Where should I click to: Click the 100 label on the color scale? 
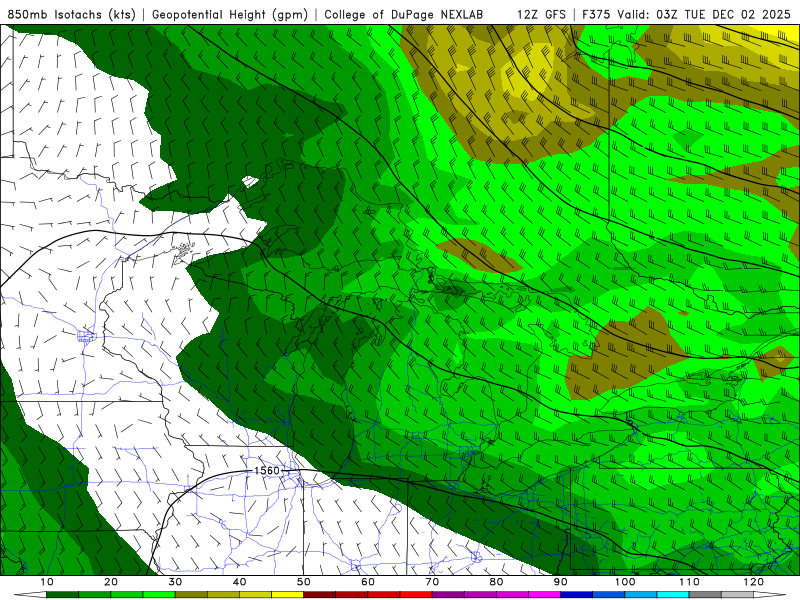point(625,582)
